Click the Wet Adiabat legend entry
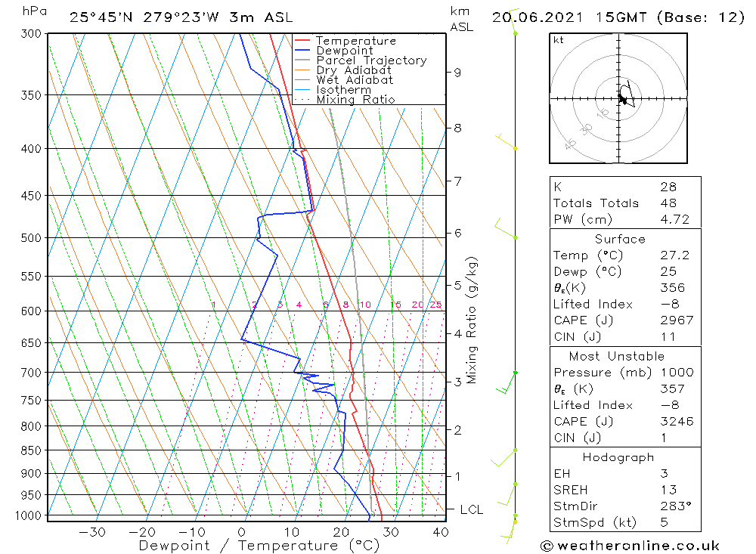This screenshot has width=756, height=554. pyautogui.click(x=355, y=79)
